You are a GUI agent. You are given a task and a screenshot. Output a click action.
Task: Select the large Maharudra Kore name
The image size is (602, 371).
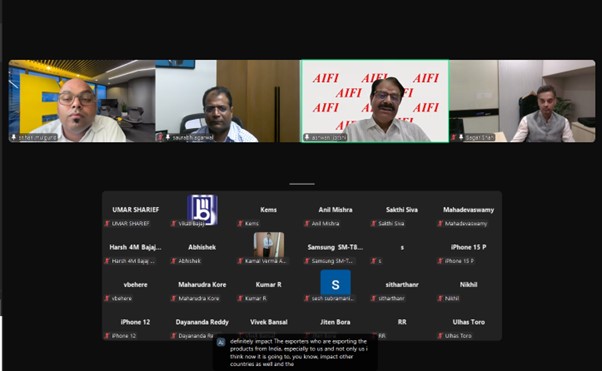tap(202, 285)
